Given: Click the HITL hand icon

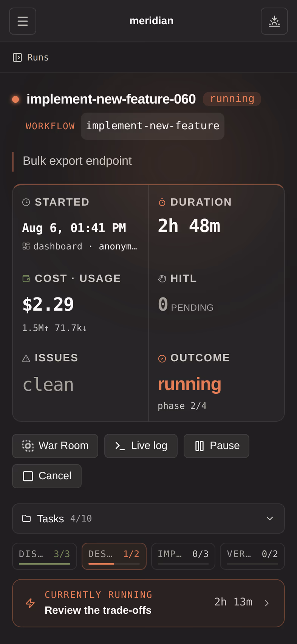Looking at the screenshot, I should pos(162,279).
